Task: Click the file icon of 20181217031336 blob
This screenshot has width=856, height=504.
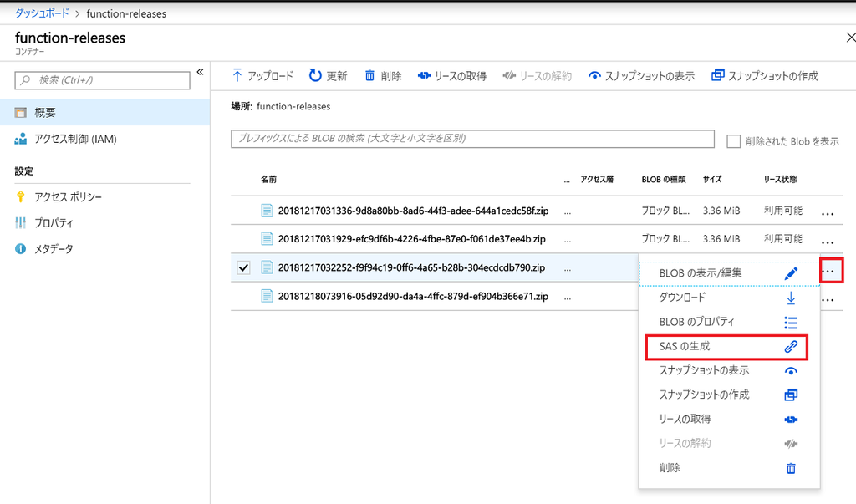Action: click(267, 211)
